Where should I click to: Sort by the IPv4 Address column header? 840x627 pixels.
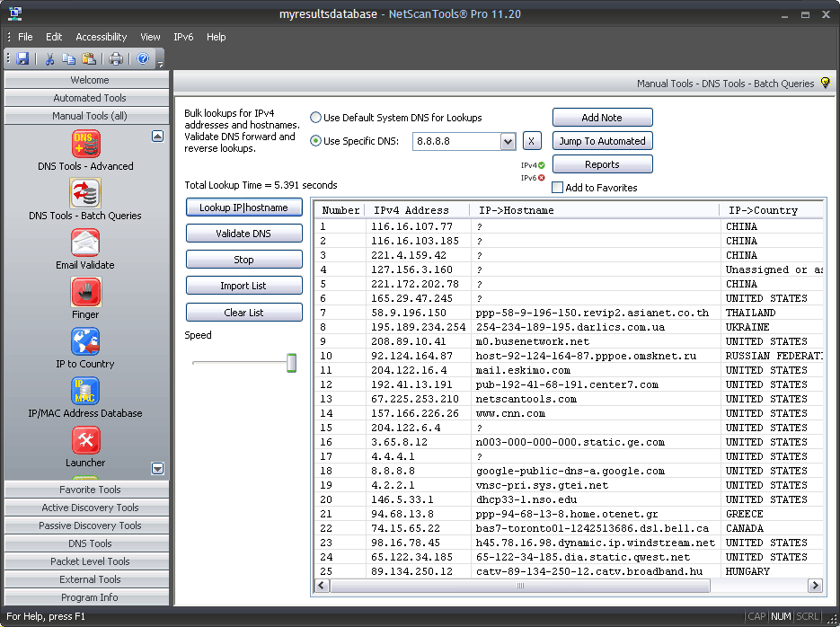pyautogui.click(x=417, y=210)
